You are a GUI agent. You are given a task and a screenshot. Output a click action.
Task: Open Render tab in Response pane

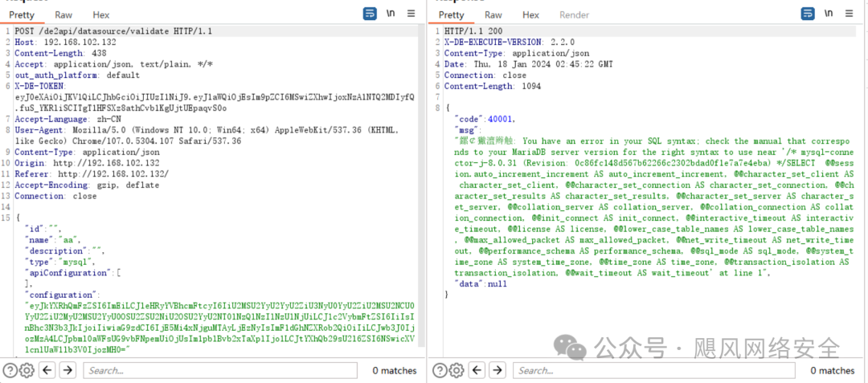[574, 15]
